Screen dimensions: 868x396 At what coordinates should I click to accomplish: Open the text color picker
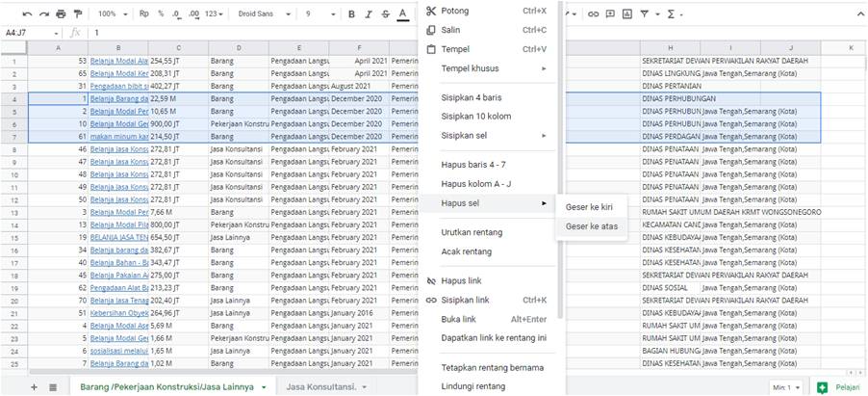403,14
